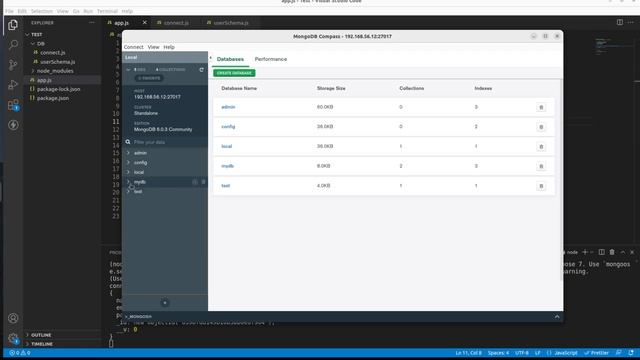This screenshot has width=640, height=360.
Task: Kill the terminal with the trash icon
Action: pyautogui.click(x=612, y=252)
